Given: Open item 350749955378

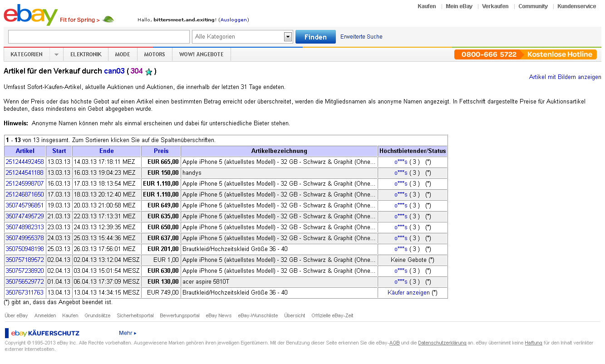Looking at the screenshot, I should coord(25,238).
